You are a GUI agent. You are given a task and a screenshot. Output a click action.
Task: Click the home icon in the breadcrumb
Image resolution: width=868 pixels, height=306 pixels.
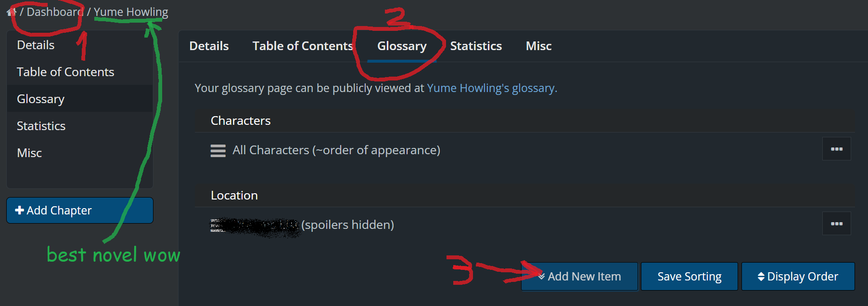pyautogui.click(x=11, y=12)
